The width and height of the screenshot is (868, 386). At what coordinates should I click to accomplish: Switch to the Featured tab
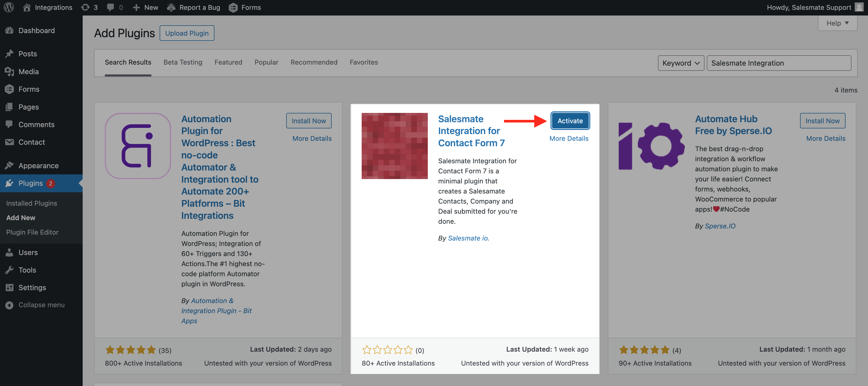click(x=228, y=62)
